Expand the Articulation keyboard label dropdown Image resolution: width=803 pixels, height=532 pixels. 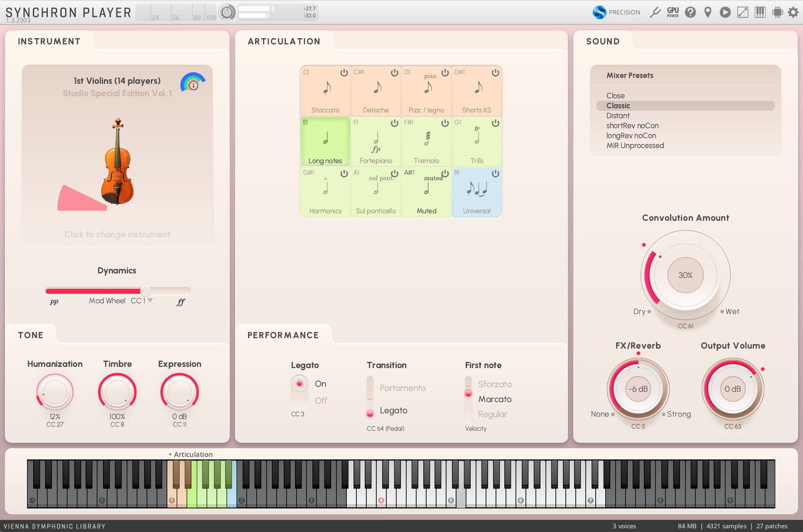[x=170, y=454]
